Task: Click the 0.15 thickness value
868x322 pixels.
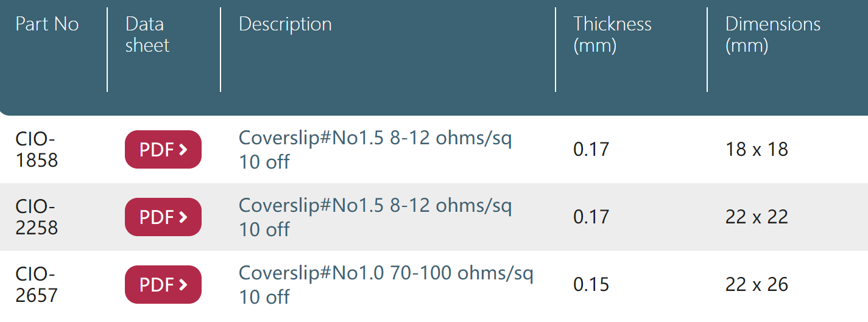Action: [591, 284]
